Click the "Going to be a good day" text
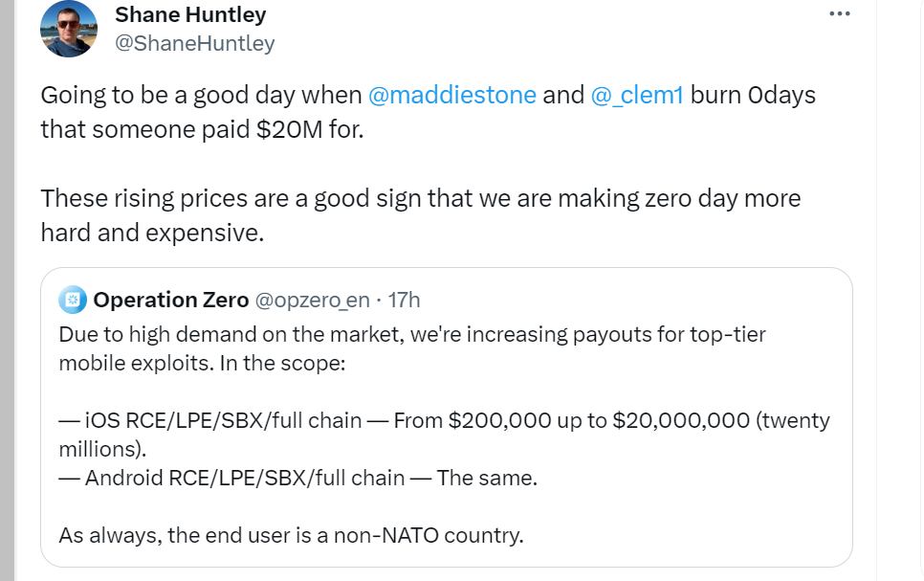This screenshot has width=924, height=581. pyautogui.click(x=201, y=96)
